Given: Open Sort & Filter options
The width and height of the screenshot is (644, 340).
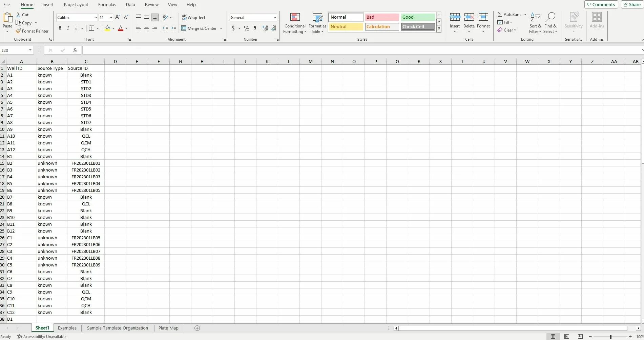Looking at the screenshot, I should pyautogui.click(x=535, y=23).
